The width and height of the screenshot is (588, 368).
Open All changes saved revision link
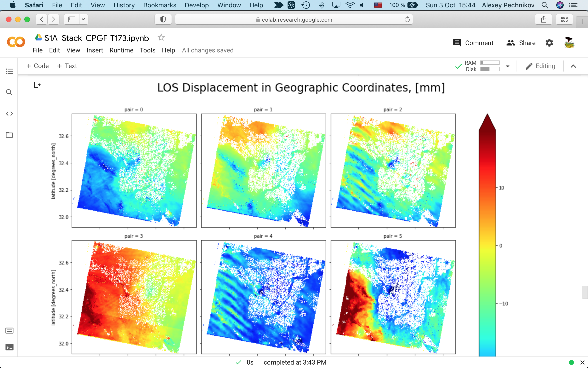click(x=208, y=50)
